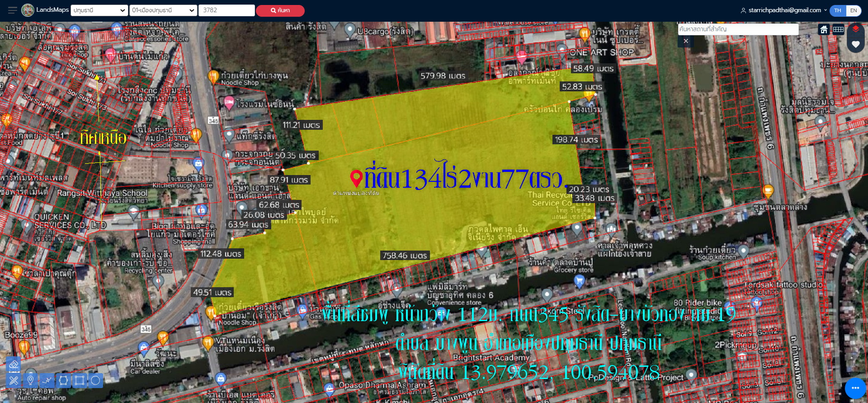The height and width of the screenshot is (403, 868).
Task: Expand the province dropdown showing ปทุมธานี
Action: click(x=99, y=10)
